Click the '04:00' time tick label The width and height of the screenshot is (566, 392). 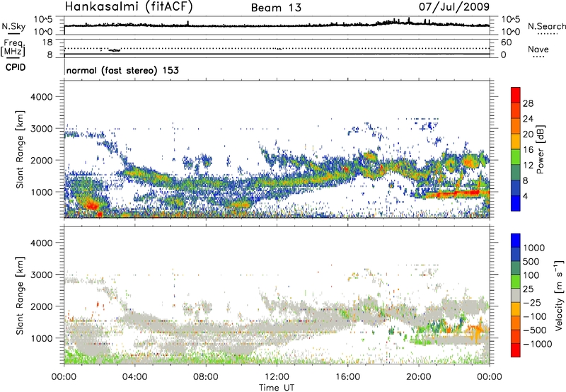(x=134, y=377)
